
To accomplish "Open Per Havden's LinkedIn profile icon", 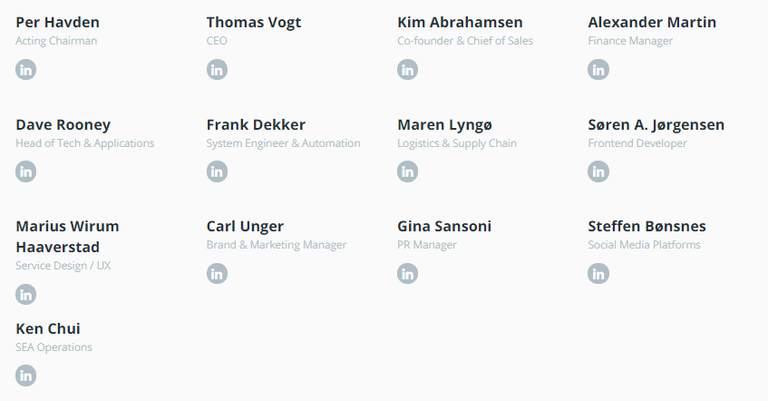I will [26, 70].
